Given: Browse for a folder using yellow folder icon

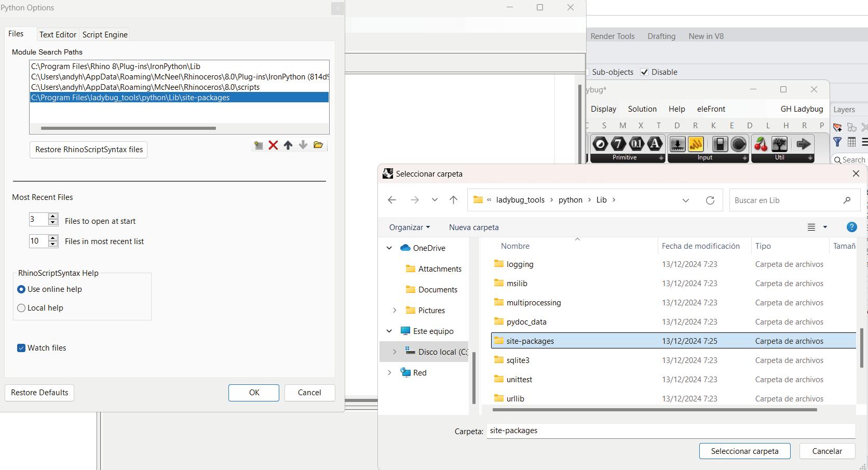Looking at the screenshot, I should (x=318, y=145).
